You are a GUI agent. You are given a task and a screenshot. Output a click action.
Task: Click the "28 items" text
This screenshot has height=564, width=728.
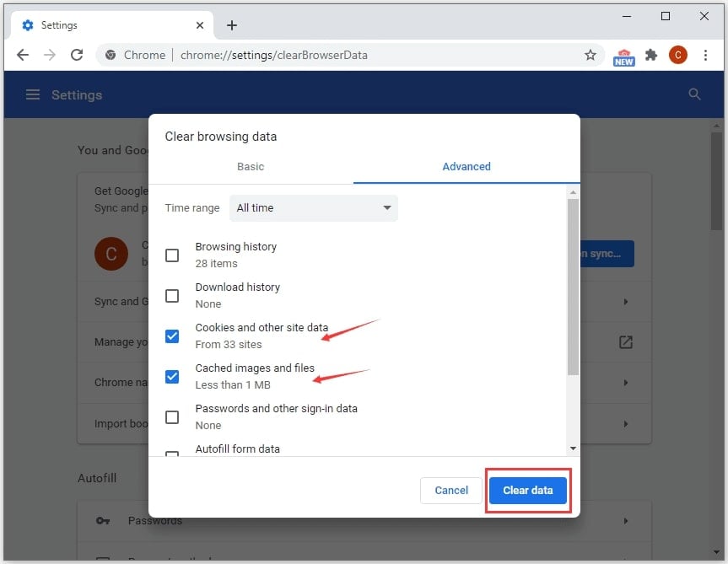point(216,263)
